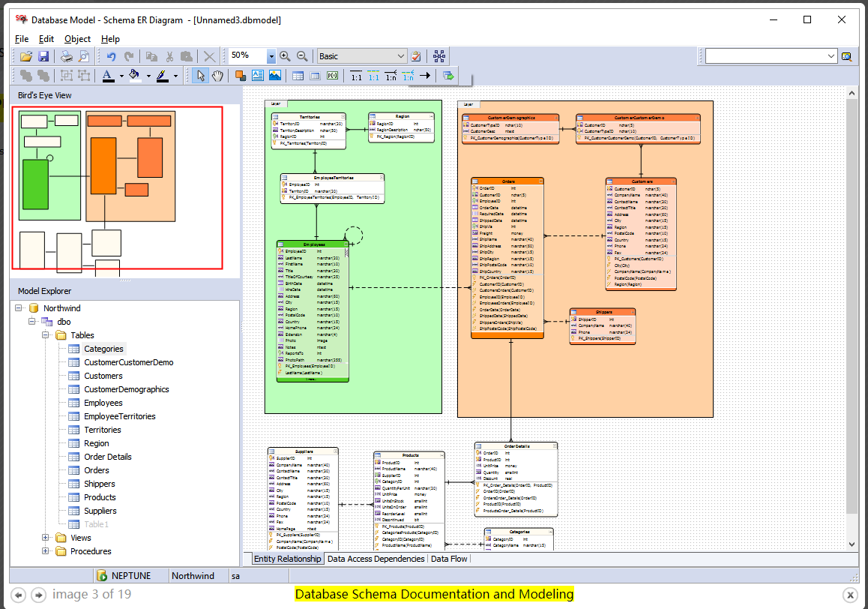This screenshot has height=609, width=868.
Task: Group the selected objects
Action: (67, 76)
